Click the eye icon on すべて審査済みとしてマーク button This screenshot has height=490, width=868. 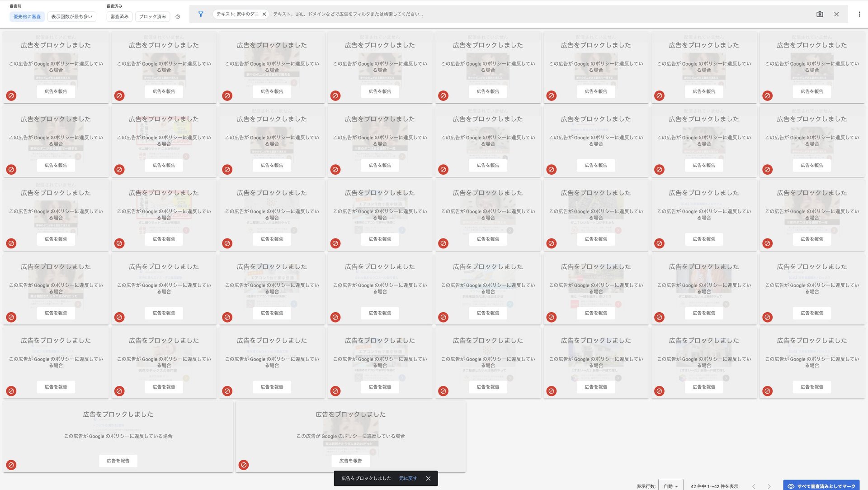[791, 486]
